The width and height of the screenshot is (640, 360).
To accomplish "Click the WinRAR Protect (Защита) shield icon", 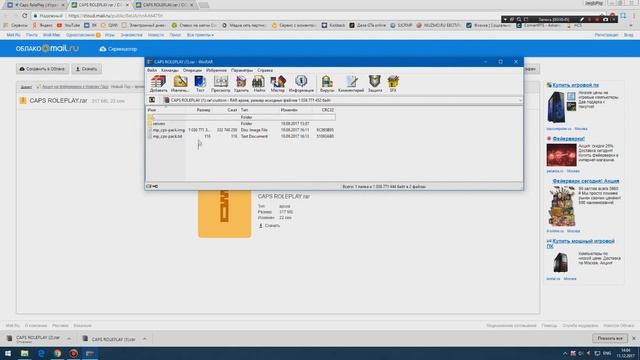I will 375,84.
